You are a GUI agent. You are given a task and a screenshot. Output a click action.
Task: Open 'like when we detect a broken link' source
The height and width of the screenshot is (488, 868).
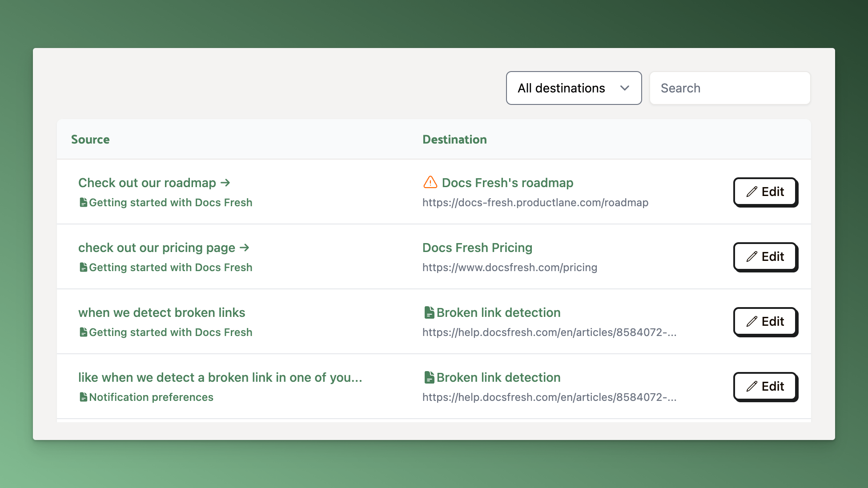coord(220,377)
